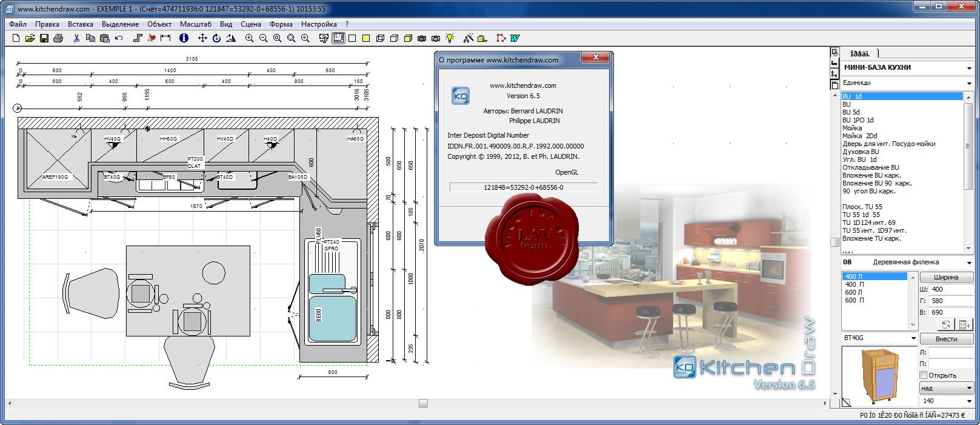Select 'BU 5d' in catalog list
The height and width of the screenshot is (425, 980).
point(851,112)
